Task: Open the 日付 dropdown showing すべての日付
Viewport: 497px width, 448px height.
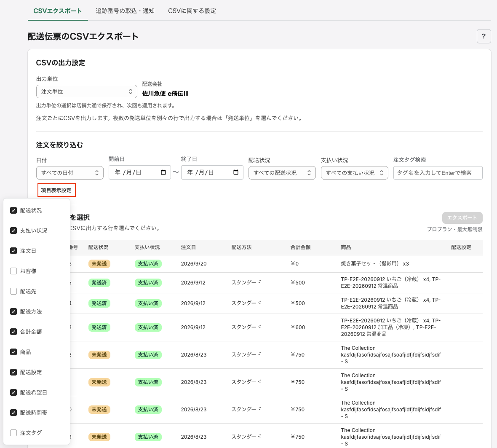Action: (70, 173)
